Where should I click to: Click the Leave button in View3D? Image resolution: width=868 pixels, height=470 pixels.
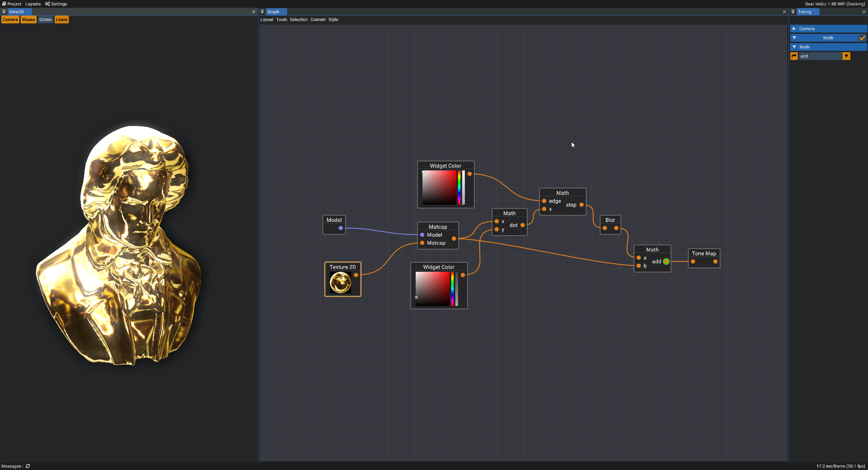(61, 20)
